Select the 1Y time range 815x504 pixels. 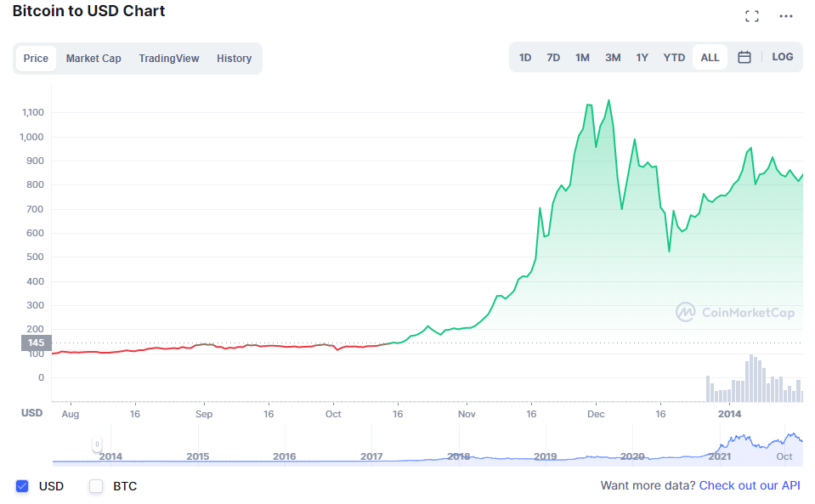coord(642,57)
